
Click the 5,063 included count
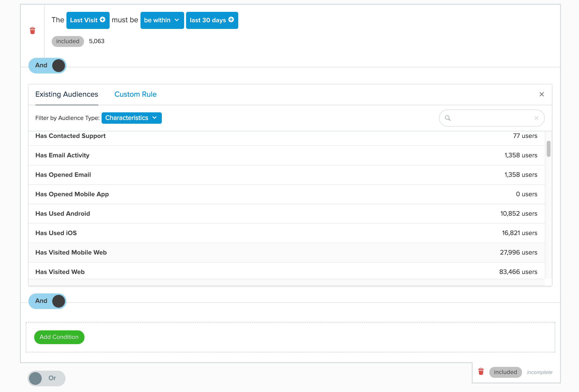pyautogui.click(x=97, y=41)
